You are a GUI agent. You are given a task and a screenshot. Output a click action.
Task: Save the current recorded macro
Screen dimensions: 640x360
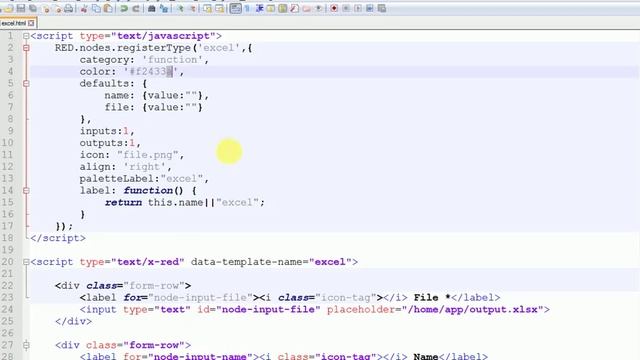382,8
